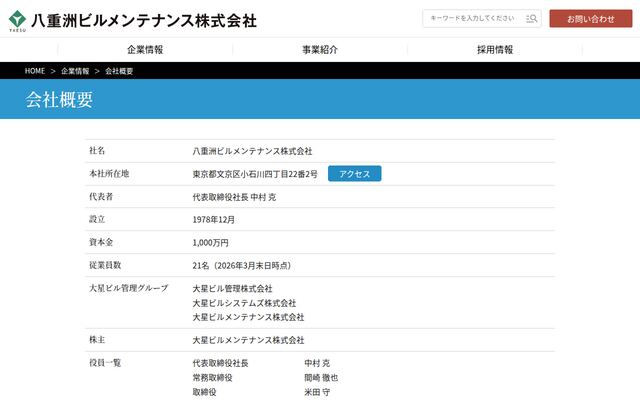Click the 株主 row label
The width and height of the screenshot is (640, 400).
coord(97,340)
